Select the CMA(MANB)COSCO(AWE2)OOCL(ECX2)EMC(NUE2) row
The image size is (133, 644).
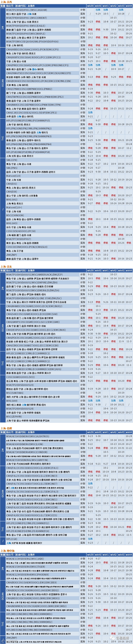[x=42, y=306]
